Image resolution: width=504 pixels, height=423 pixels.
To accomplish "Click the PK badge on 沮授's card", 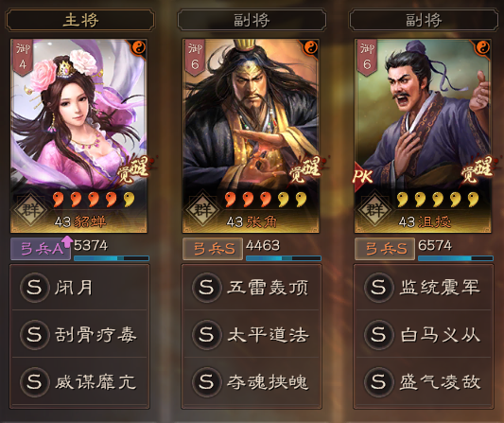I will point(362,176).
